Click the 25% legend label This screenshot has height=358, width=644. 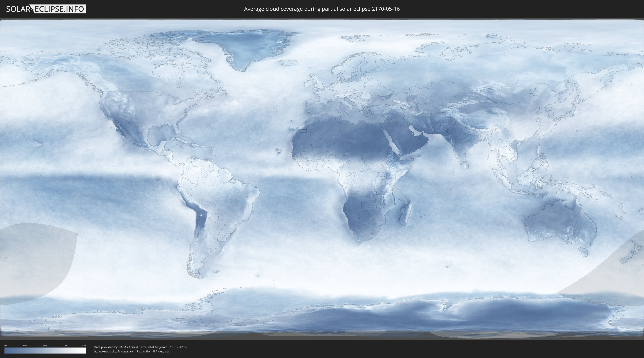(x=25, y=345)
